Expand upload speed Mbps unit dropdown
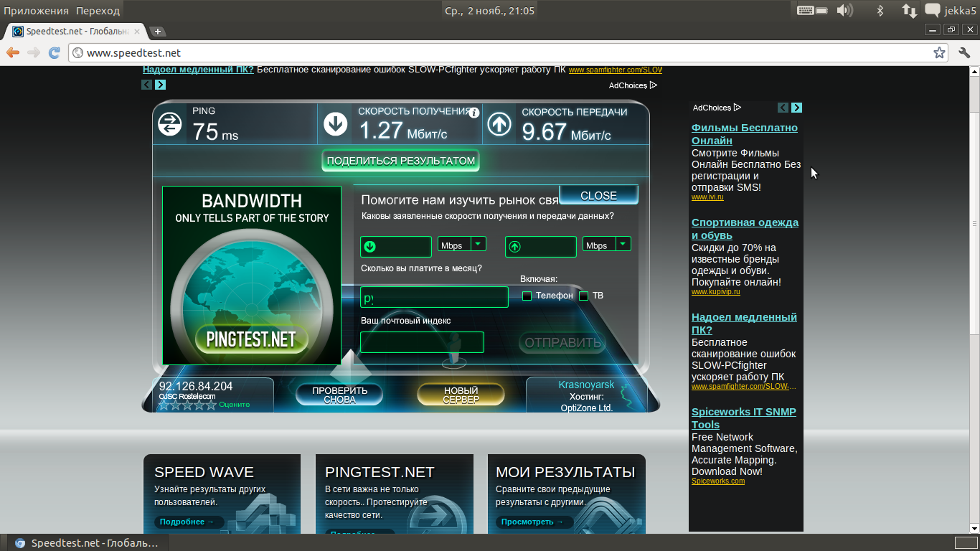This screenshot has height=551, width=980. coord(623,244)
